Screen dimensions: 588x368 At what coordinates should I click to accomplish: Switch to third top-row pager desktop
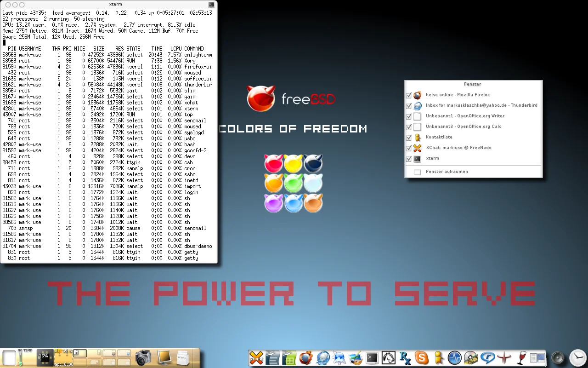(x=109, y=353)
